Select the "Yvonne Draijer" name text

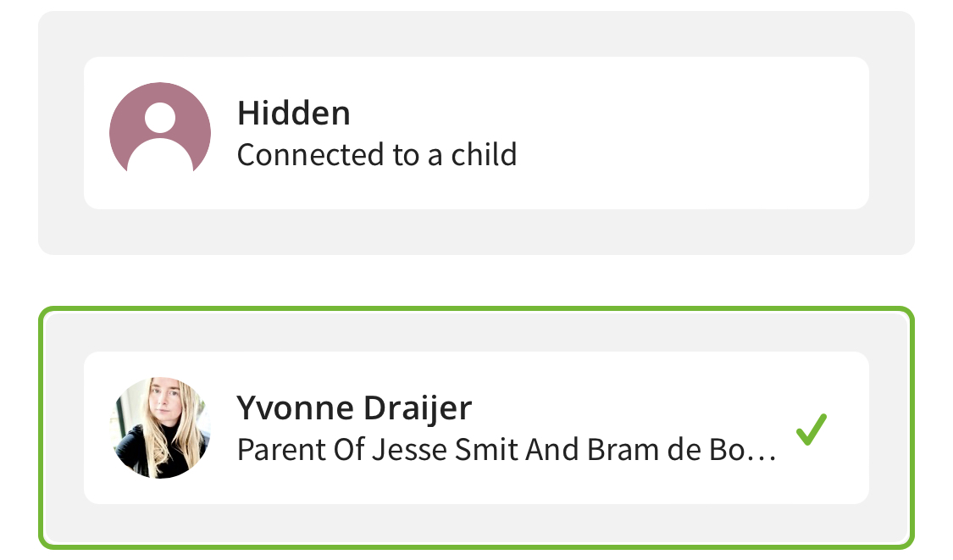click(x=354, y=408)
